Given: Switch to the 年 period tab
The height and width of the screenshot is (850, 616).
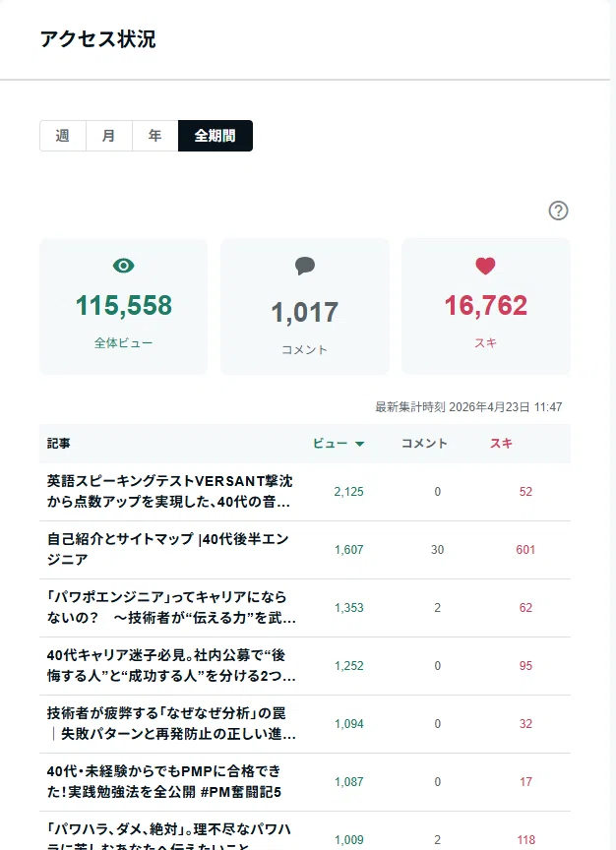Looking at the screenshot, I should click(x=155, y=136).
